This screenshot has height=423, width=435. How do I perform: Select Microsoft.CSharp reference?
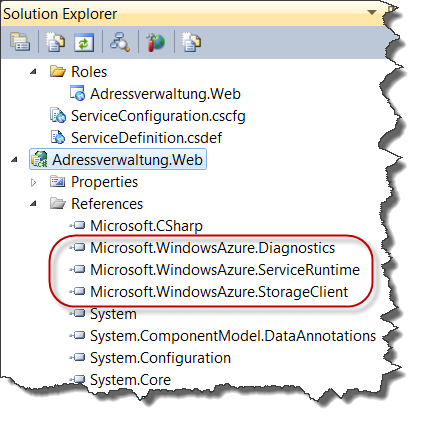coord(146,226)
